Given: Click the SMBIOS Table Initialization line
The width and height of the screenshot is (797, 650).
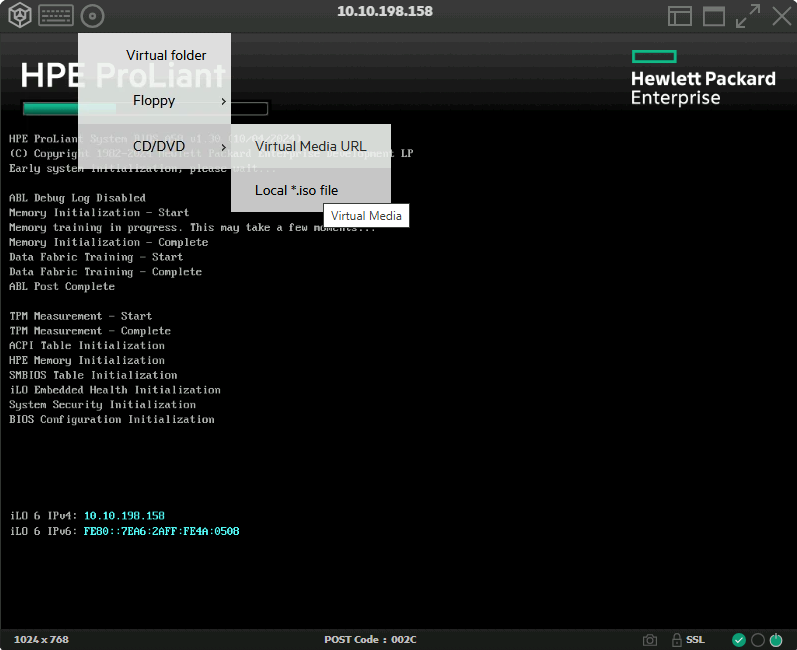Looking at the screenshot, I should pos(93,375).
